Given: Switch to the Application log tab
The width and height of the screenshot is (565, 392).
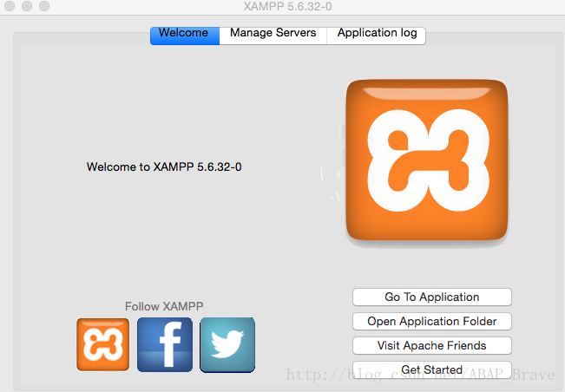Looking at the screenshot, I should [377, 36].
